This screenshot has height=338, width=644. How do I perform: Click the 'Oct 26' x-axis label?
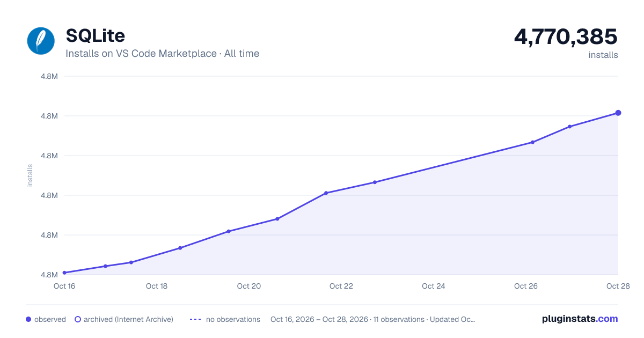coord(526,286)
